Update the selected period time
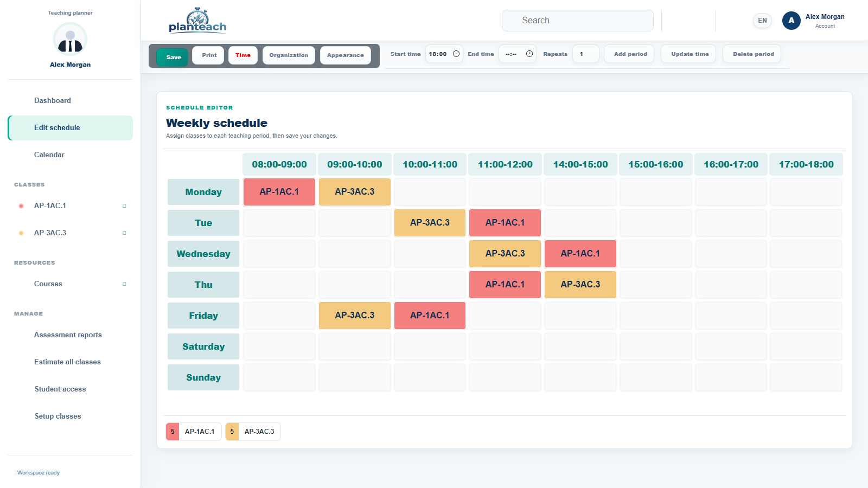This screenshot has width=868, height=488. click(x=690, y=54)
